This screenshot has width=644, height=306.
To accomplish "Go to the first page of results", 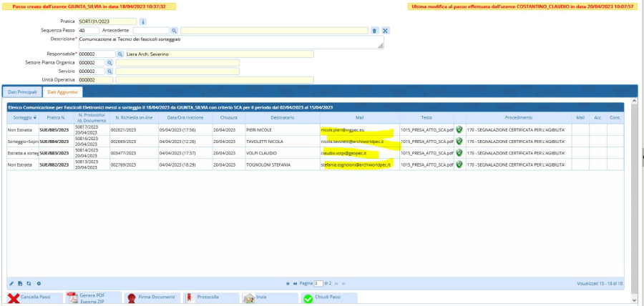I will point(288,284).
